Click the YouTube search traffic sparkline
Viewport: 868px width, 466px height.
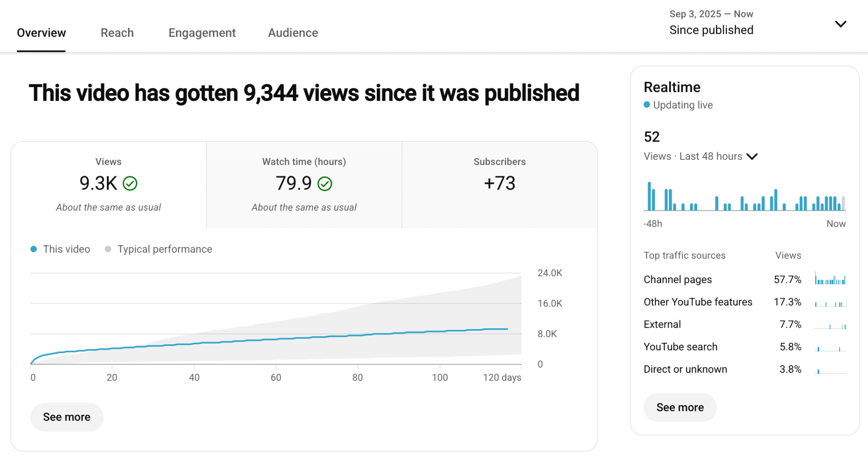click(x=830, y=347)
